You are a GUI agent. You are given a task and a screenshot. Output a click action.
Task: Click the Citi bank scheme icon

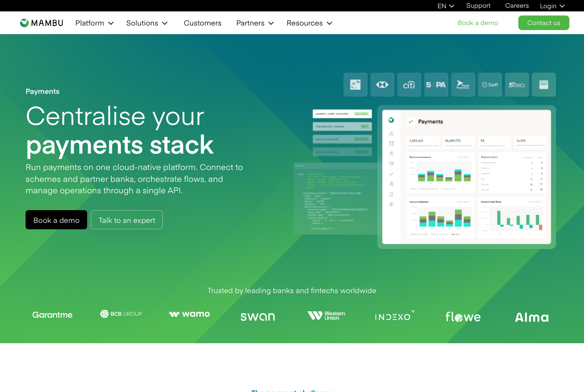pos(409,85)
